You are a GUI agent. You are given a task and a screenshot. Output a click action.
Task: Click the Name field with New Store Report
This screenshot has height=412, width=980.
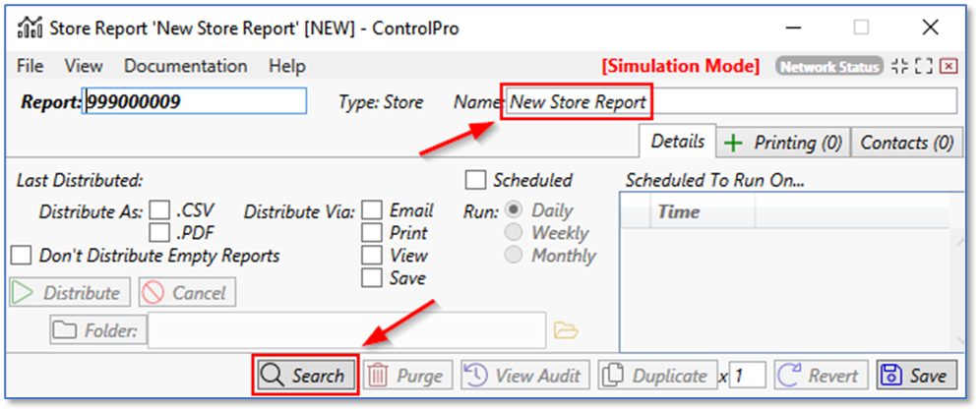pyautogui.click(x=728, y=101)
